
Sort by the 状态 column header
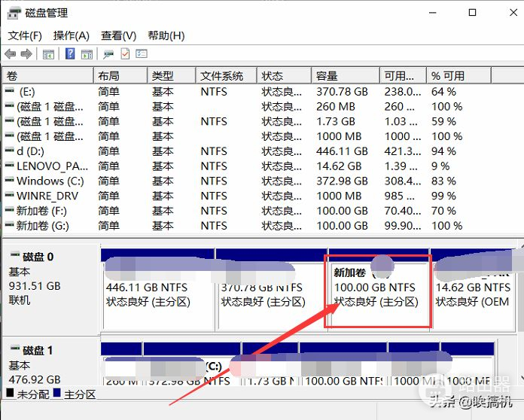click(285, 76)
